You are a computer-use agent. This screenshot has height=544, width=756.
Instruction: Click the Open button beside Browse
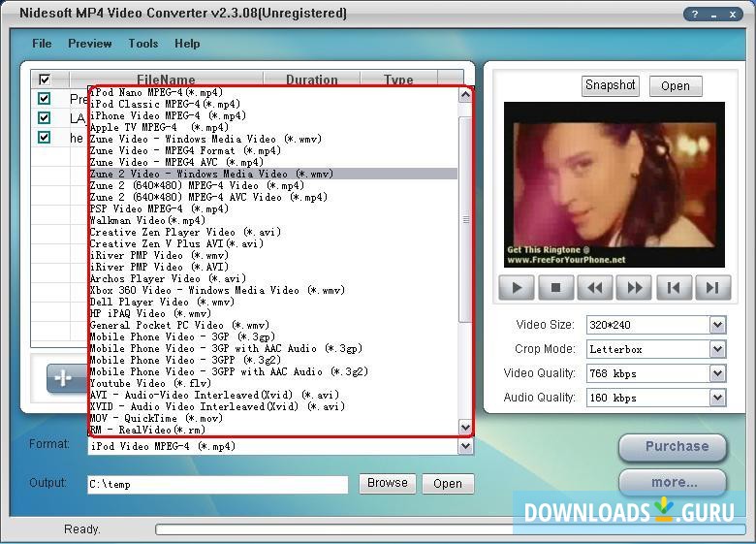point(448,484)
